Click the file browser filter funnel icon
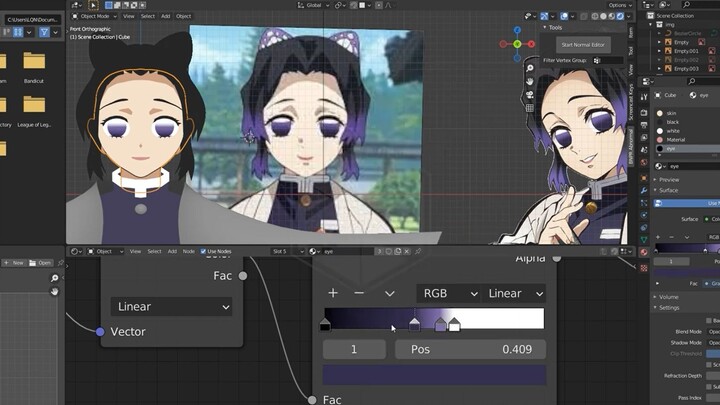The width and height of the screenshot is (720, 405). tap(44, 32)
